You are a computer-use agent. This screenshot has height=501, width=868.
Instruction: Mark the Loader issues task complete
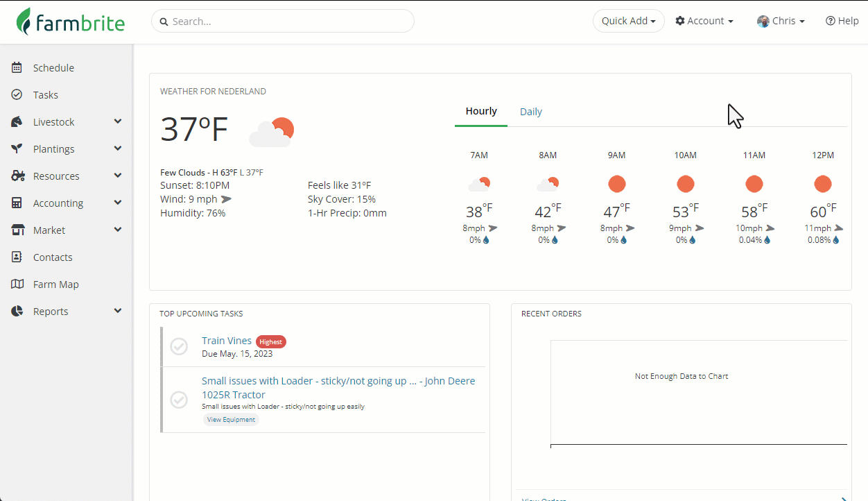coord(179,400)
